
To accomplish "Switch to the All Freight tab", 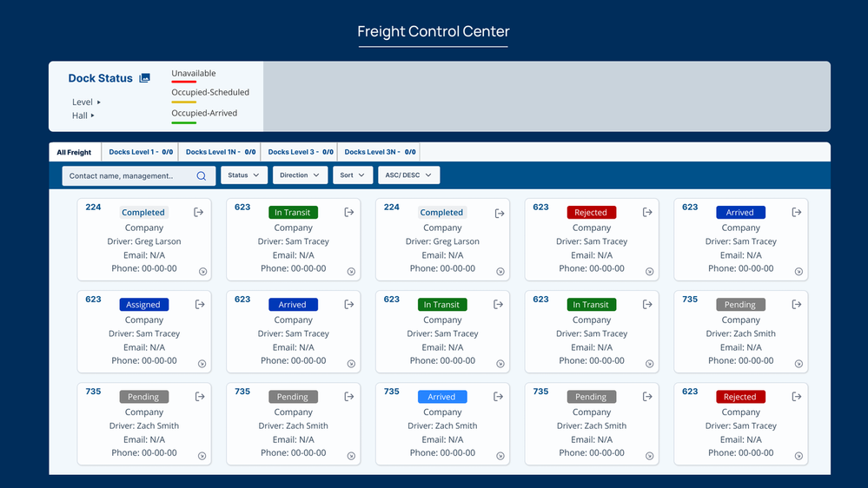I will tap(74, 153).
